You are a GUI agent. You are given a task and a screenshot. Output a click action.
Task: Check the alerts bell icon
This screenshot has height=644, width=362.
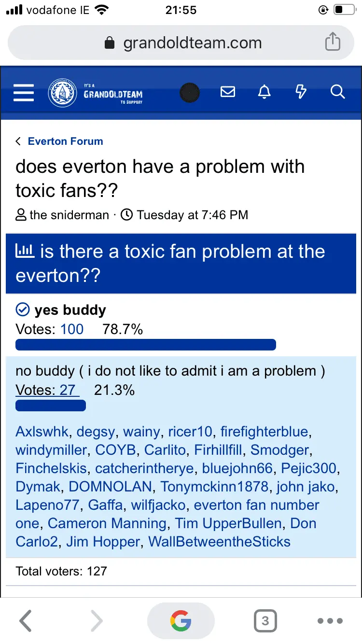point(264,92)
